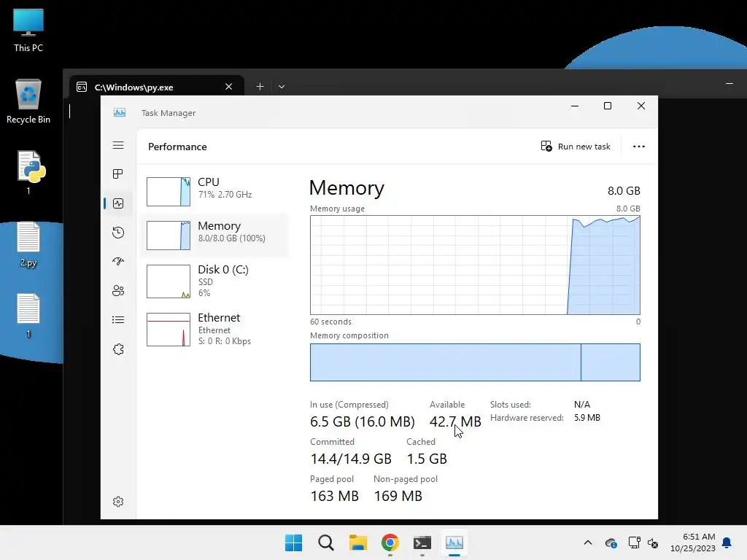Select Disk 0 (C:) performance item
The width and height of the screenshot is (747, 560).
pyautogui.click(x=215, y=281)
